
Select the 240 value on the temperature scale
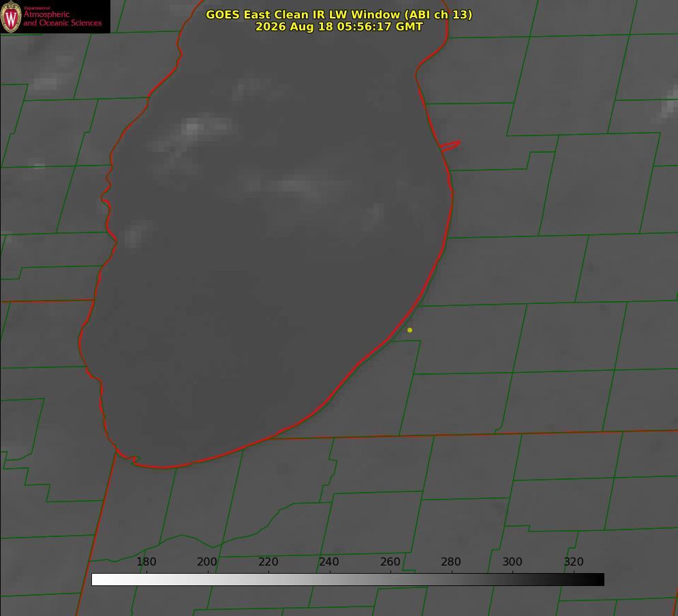(329, 561)
